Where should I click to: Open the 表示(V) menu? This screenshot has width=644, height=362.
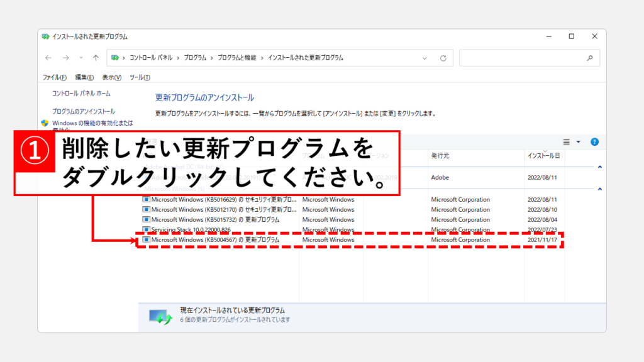(x=111, y=77)
